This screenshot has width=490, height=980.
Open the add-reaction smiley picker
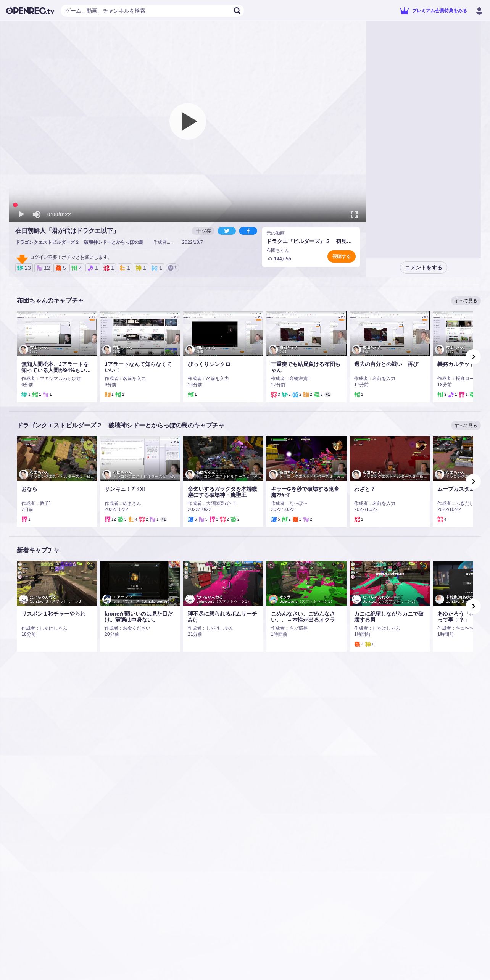tap(172, 268)
